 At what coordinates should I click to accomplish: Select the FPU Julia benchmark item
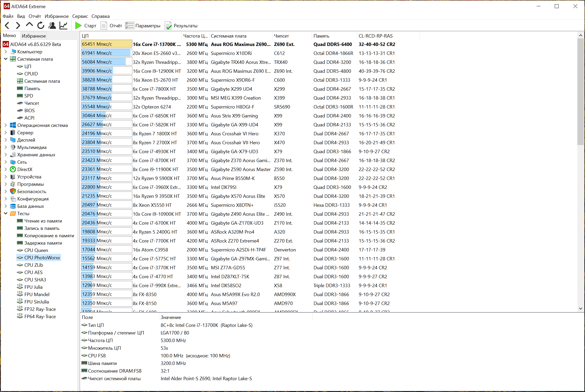point(33,287)
